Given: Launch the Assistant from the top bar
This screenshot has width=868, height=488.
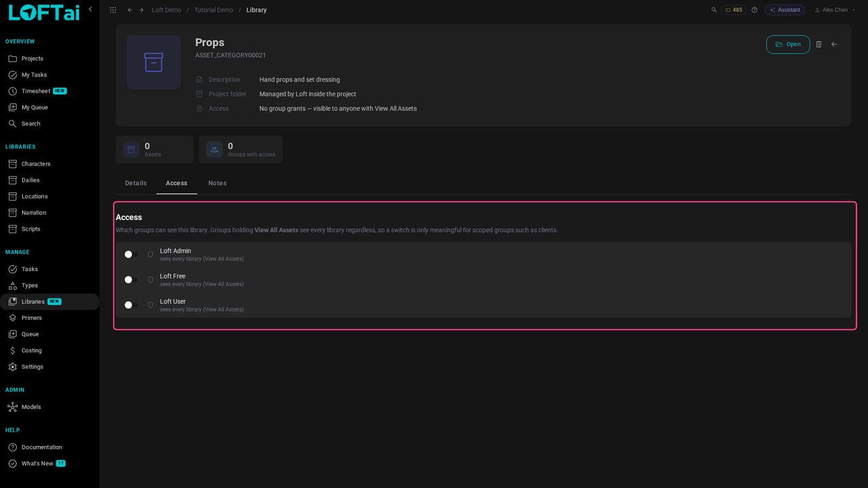Looking at the screenshot, I should point(785,10).
